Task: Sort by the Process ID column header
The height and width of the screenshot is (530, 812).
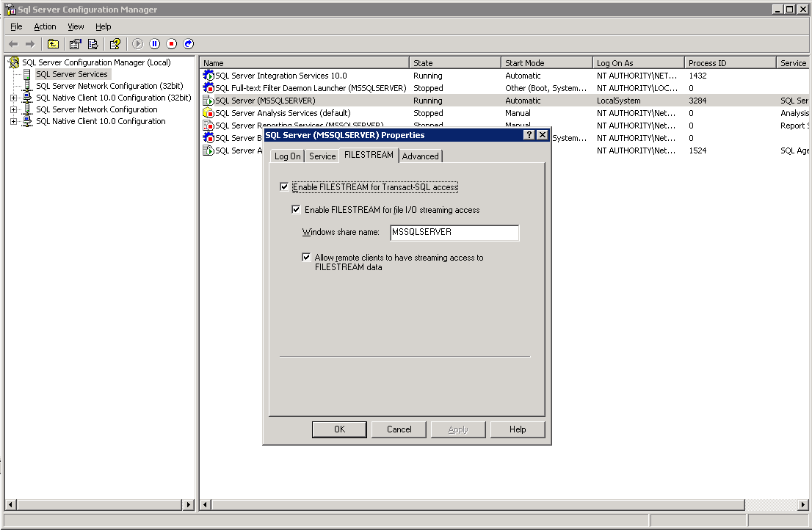Action: (x=730, y=63)
